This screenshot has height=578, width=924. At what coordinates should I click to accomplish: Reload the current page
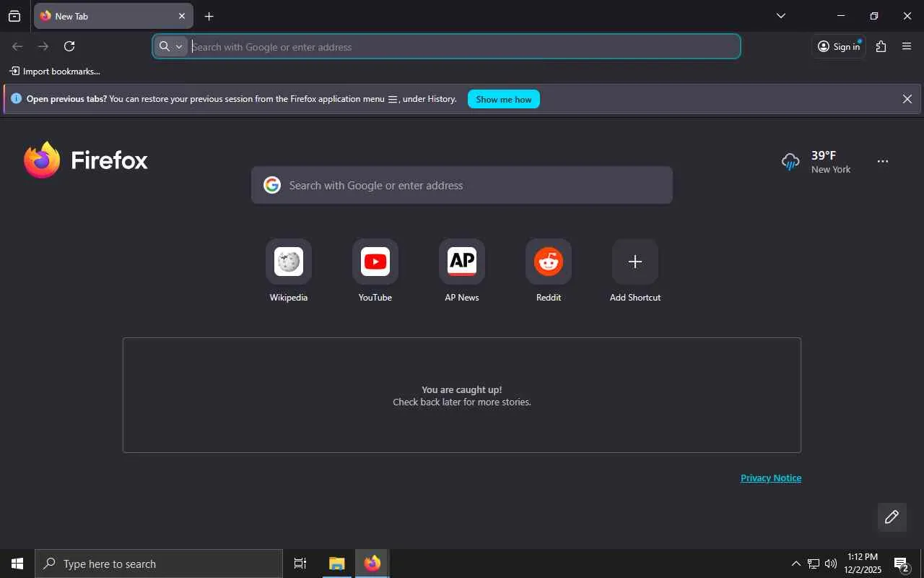(x=69, y=47)
